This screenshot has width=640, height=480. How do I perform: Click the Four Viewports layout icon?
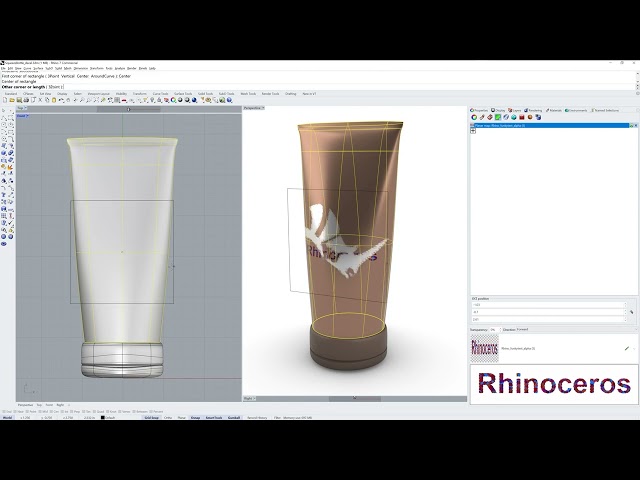point(117,100)
